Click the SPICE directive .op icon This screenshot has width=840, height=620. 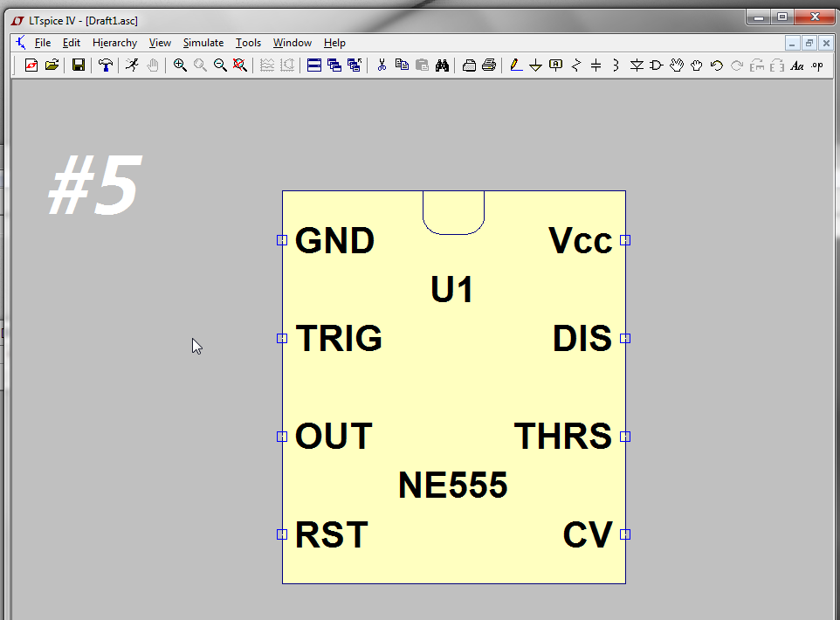817,65
